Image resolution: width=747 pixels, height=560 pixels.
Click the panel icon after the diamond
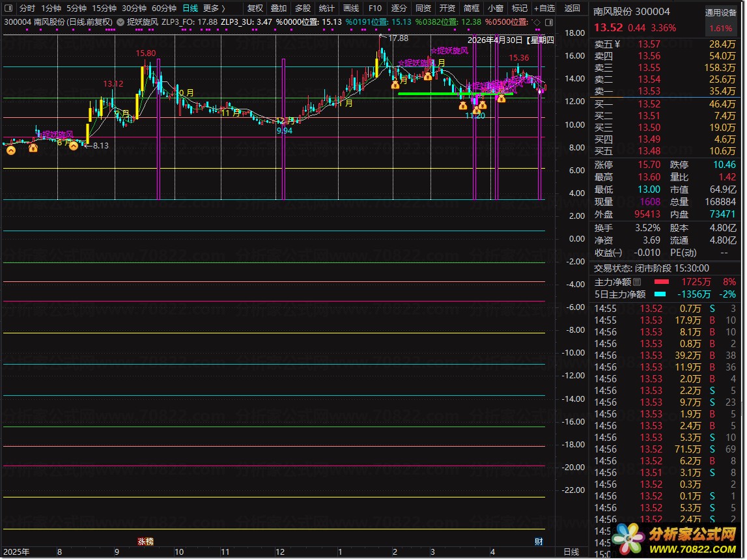549,22
